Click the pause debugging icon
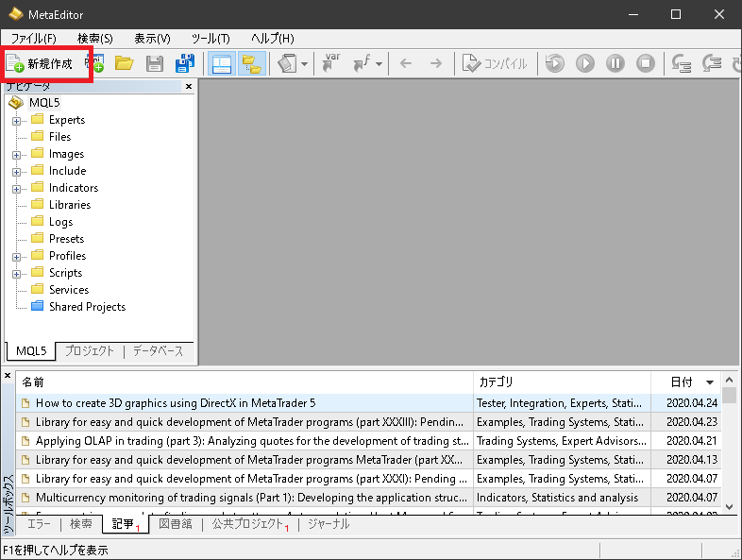742x560 pixels. pos(616,63)
